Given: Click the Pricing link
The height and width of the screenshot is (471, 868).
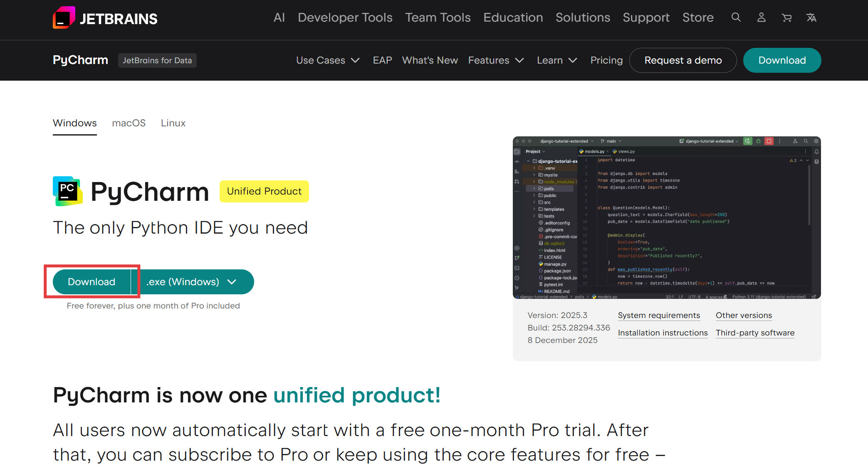Looking at the screenshot, I should tap(606, 60).
